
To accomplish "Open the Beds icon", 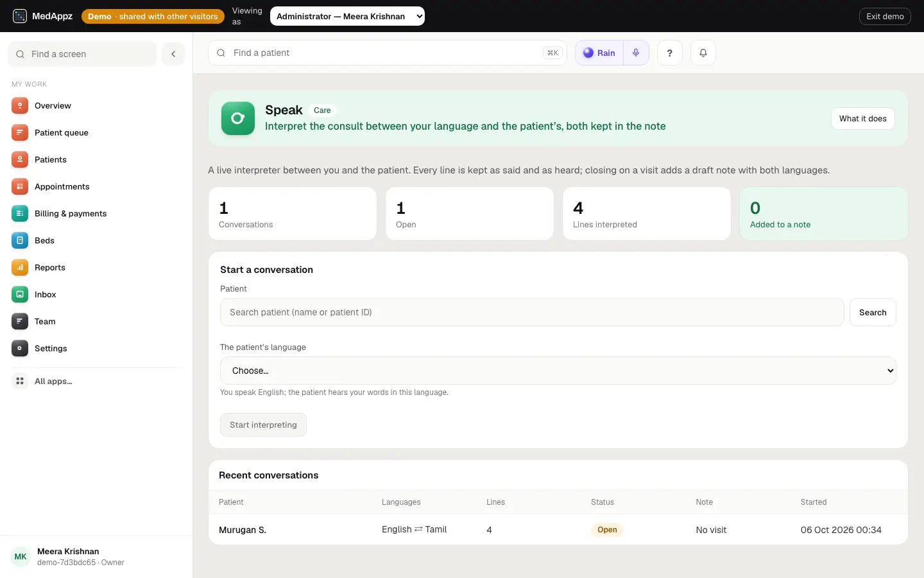I will pos(20,240).
